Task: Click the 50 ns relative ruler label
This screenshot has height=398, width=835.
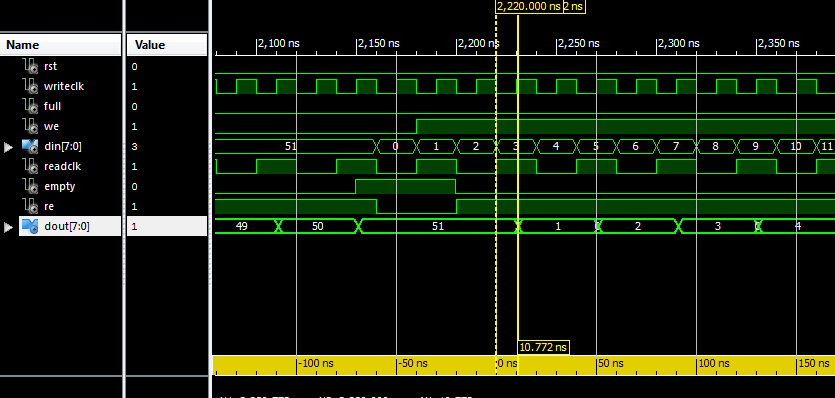Action: coord(611,363)
